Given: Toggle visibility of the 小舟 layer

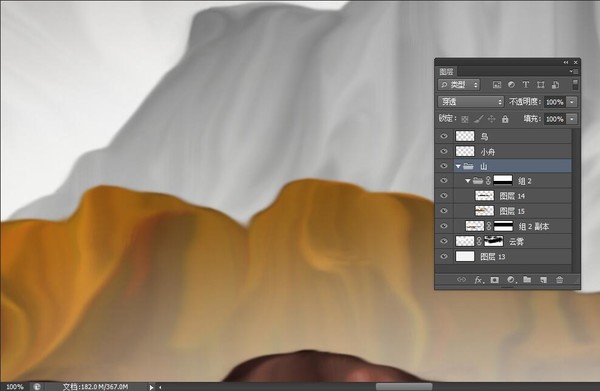Looking at the screenshot, I should click(444, 152).
